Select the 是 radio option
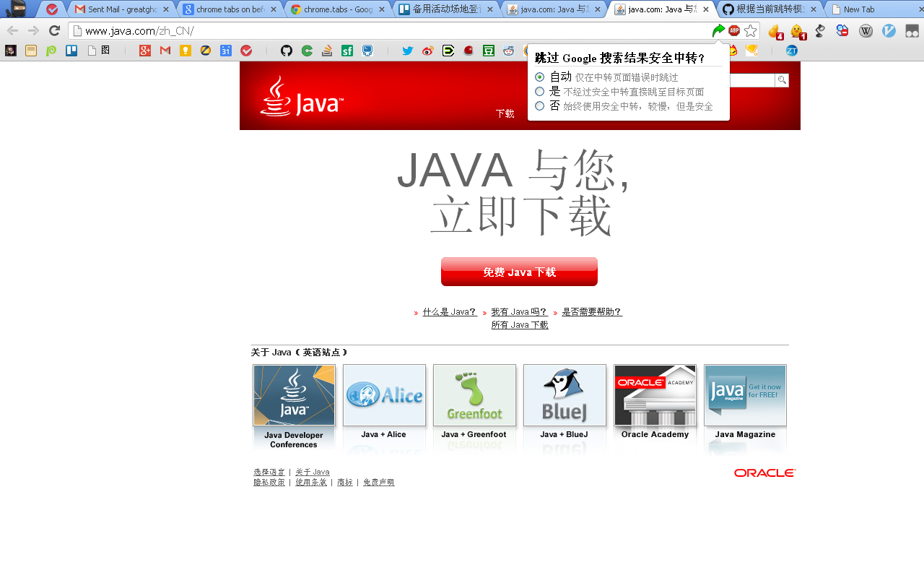Image resolution: width=924 pixels, height=578 pixels. pos(539,91)
